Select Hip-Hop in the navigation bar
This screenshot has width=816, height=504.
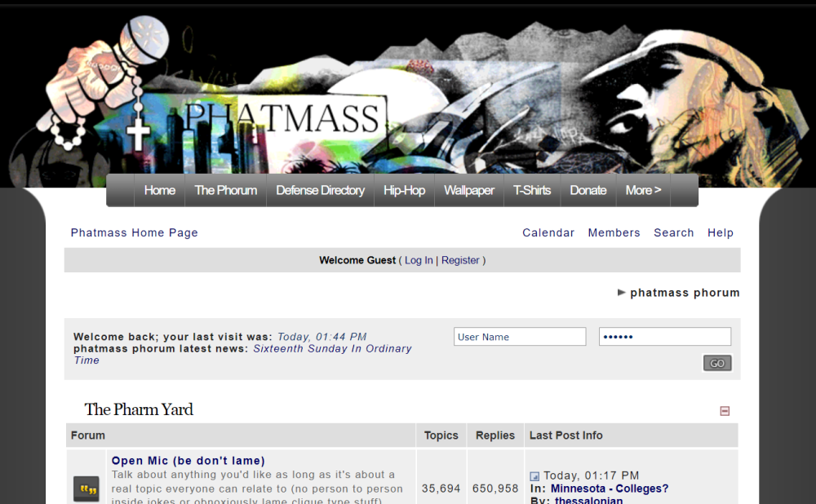[404, 190]
